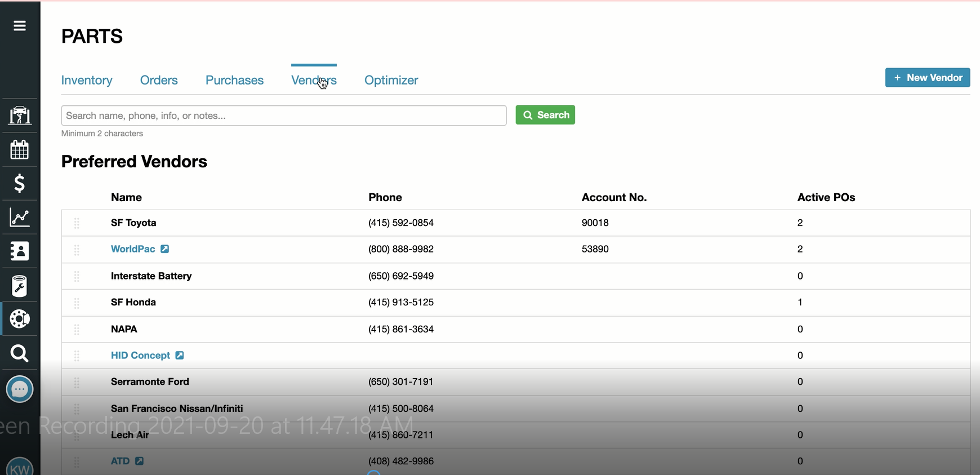Open the Optimizer tab
The image size is (980, 475).
coord(391,81)
